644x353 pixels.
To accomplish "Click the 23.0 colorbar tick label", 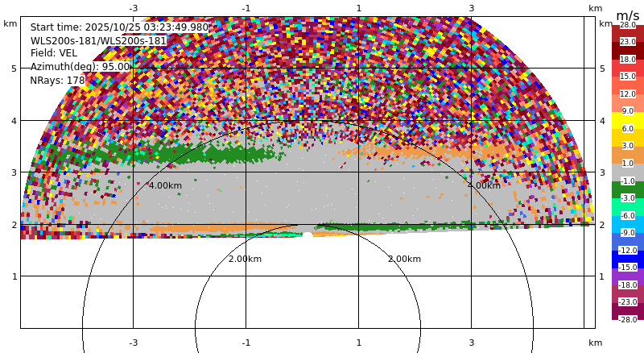I will (628, 42).
